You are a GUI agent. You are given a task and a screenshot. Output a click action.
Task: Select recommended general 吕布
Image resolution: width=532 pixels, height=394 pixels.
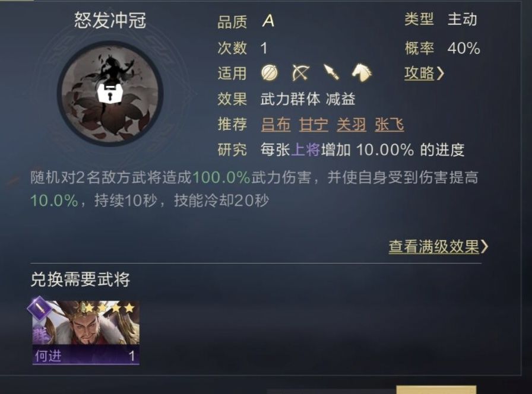276,125
